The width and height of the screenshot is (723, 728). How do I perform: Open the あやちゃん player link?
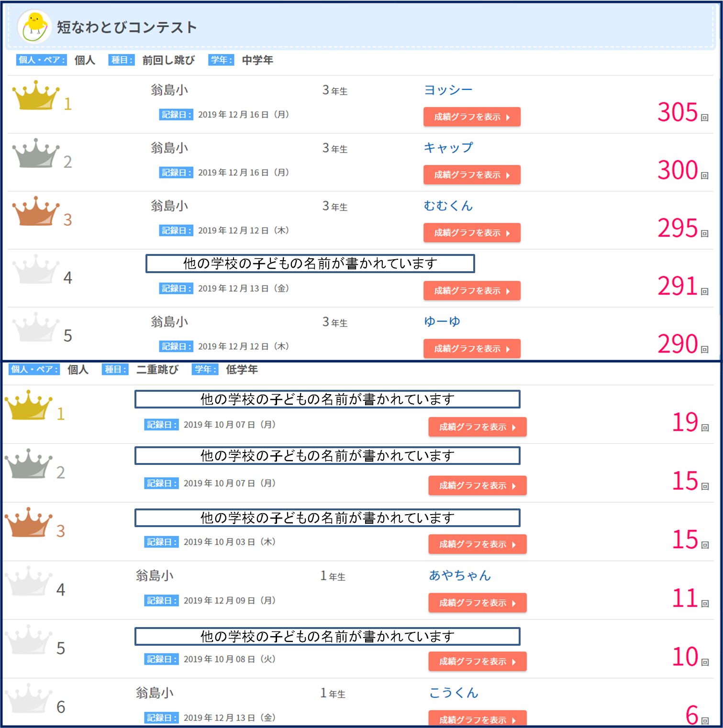tap(460, 575)
